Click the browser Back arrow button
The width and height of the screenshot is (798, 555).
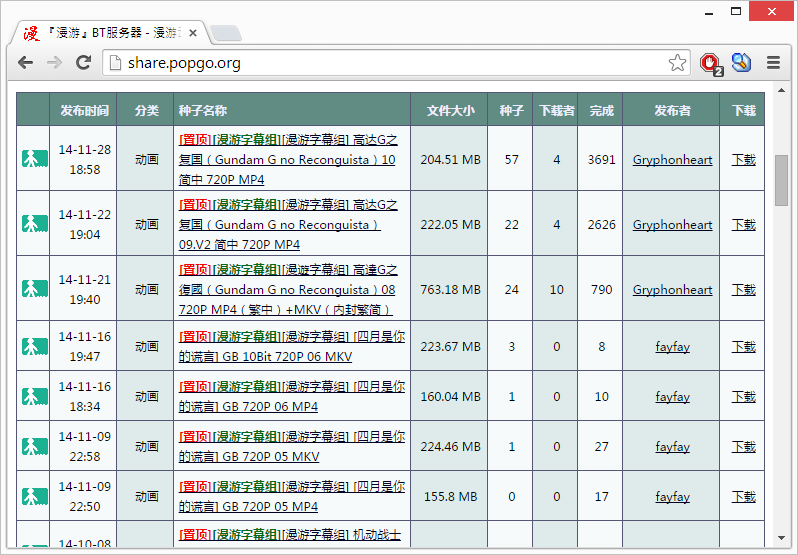pyautogui.click(x=25, y=63)
